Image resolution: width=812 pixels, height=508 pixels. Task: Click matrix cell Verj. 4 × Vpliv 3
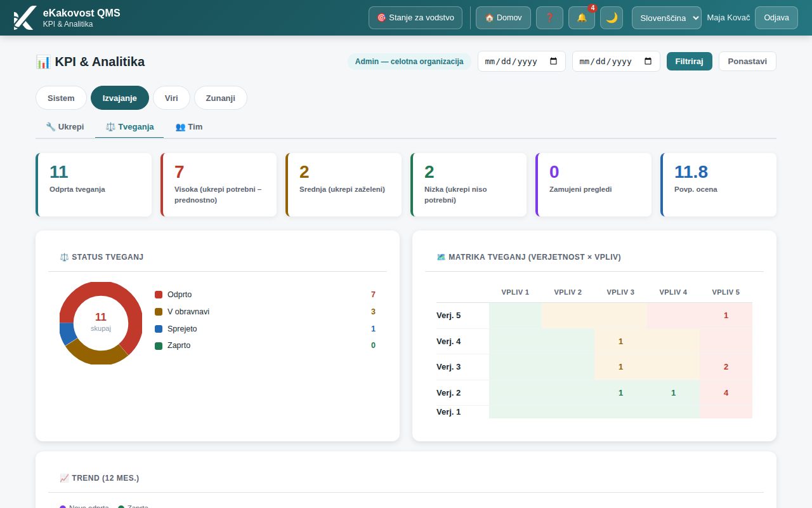click(620, 342)
